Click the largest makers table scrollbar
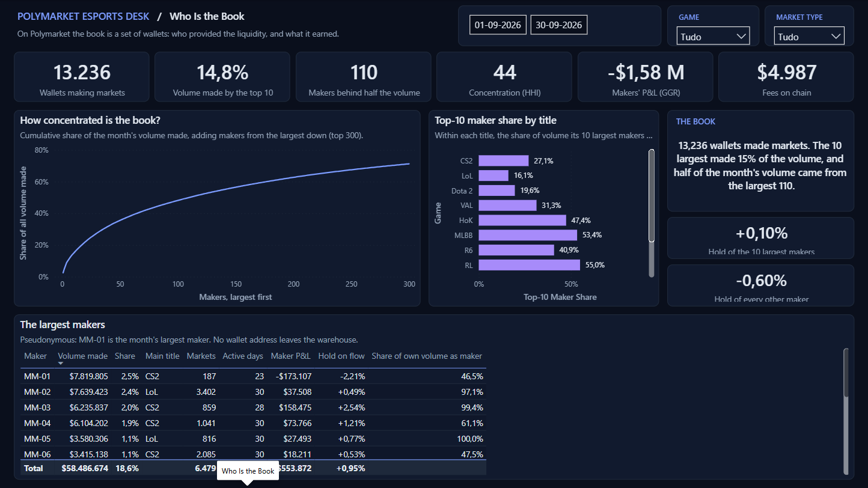The width and height of the screenshot is (868, 488). (846, 373)
